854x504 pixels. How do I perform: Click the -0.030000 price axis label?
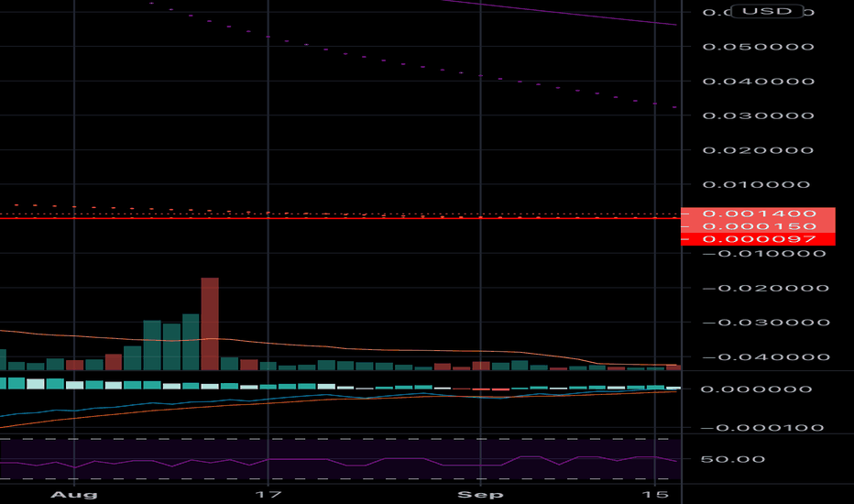(x=766, y=323)
